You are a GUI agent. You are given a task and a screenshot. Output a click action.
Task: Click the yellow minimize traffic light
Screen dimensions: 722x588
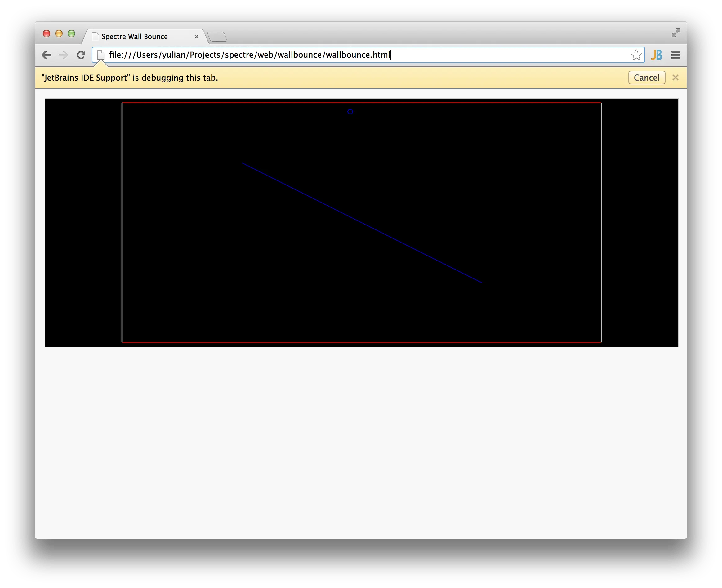pyautogui.click(x=59, y=33)
